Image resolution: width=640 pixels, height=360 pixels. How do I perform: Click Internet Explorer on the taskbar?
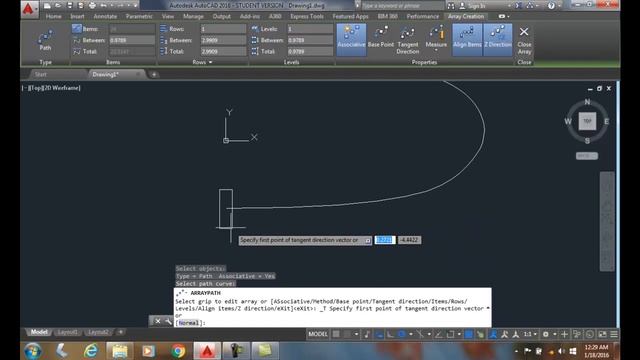pyautogui.click(x=91, y=351)
